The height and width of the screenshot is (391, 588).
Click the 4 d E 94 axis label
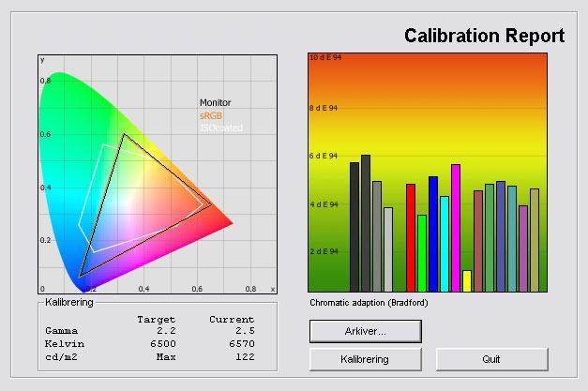[x=324, y=204]
